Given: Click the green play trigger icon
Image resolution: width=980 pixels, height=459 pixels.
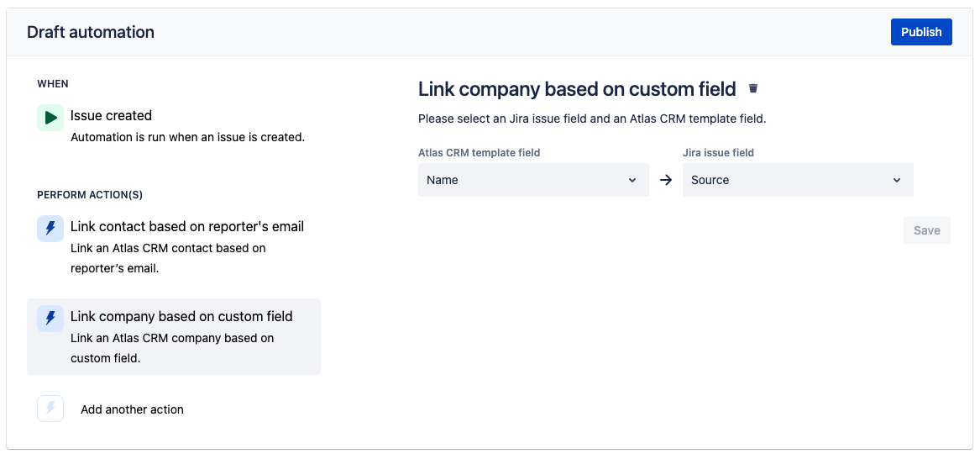Looking at the screenshot, I should [50, 118].
